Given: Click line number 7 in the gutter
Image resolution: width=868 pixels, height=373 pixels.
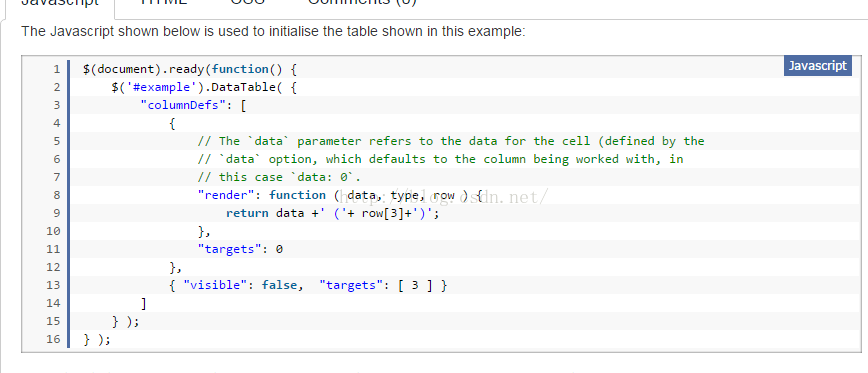Looking at the screenshot, I should (56, 177).
